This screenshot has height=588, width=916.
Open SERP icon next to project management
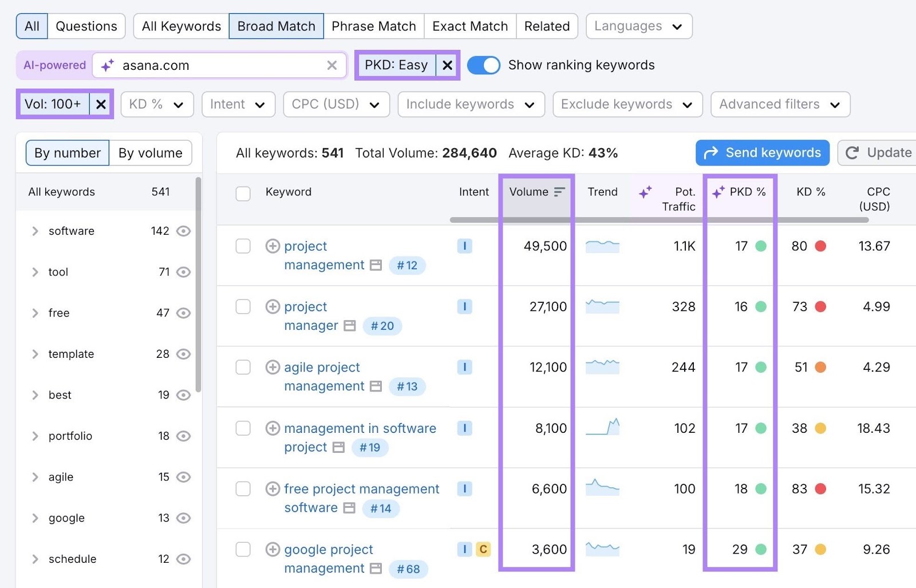376,265
